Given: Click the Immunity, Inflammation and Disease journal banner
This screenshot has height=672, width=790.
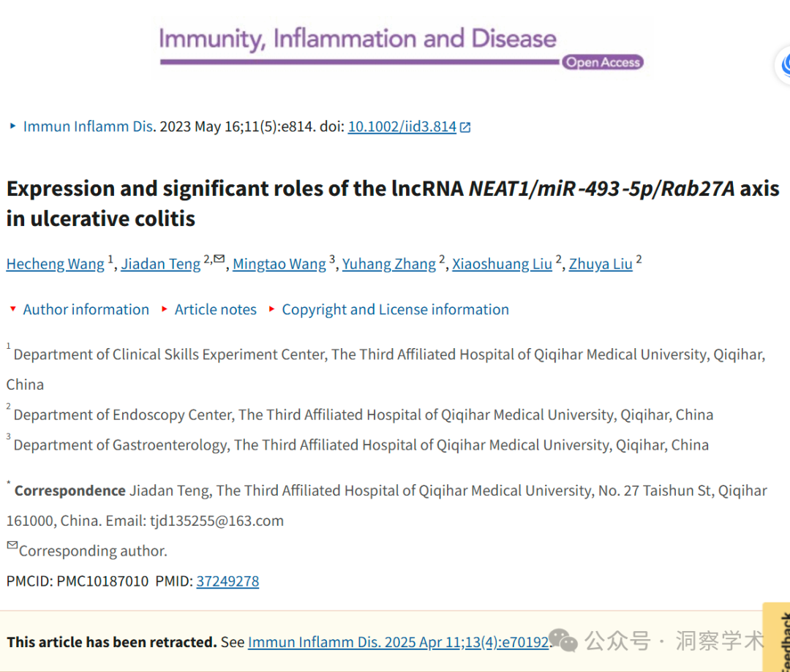Looking at the screenshot, I should point(400,48).
